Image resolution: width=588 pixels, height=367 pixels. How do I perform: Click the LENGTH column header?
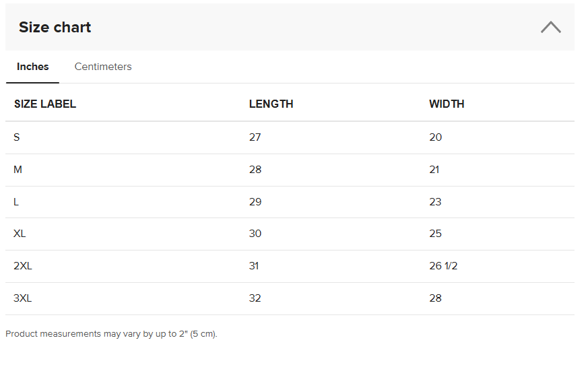click(x=271, y=104)
